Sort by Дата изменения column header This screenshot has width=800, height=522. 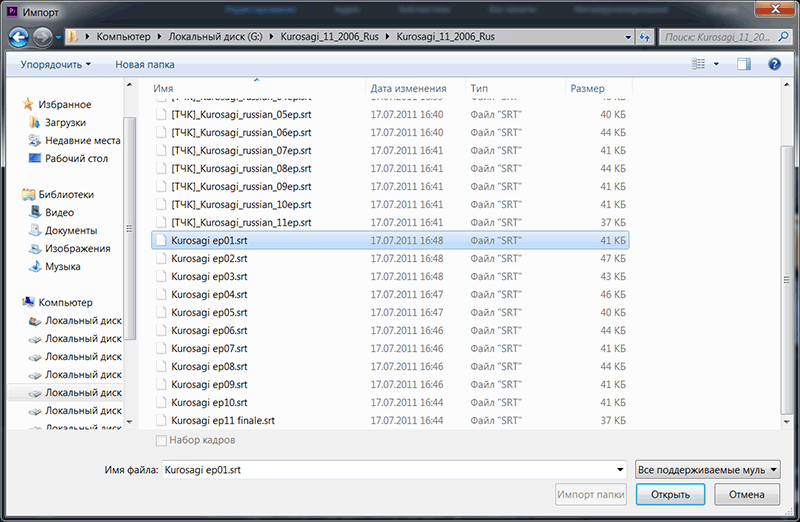[416, 88]
